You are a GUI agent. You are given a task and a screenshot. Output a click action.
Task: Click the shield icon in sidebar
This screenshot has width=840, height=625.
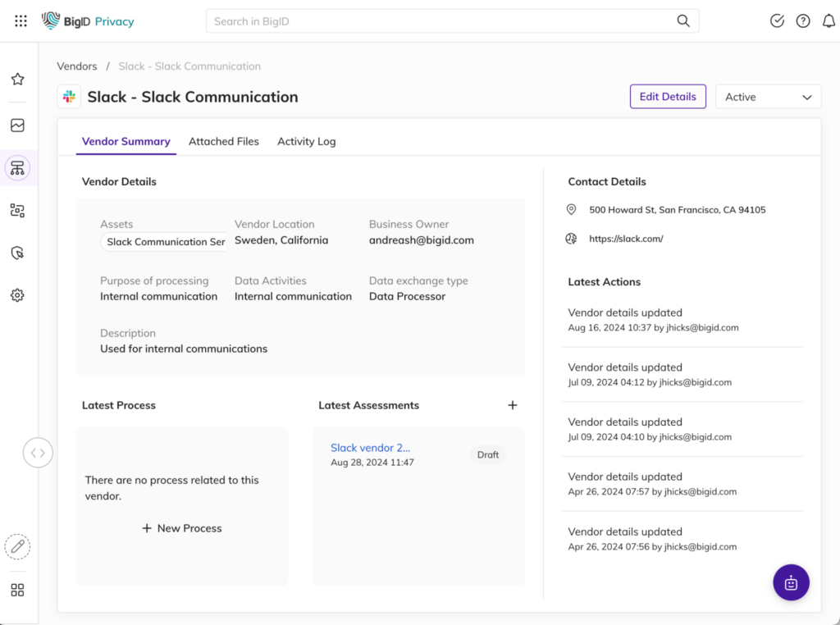pyautogui.click(x=17, y=253)
